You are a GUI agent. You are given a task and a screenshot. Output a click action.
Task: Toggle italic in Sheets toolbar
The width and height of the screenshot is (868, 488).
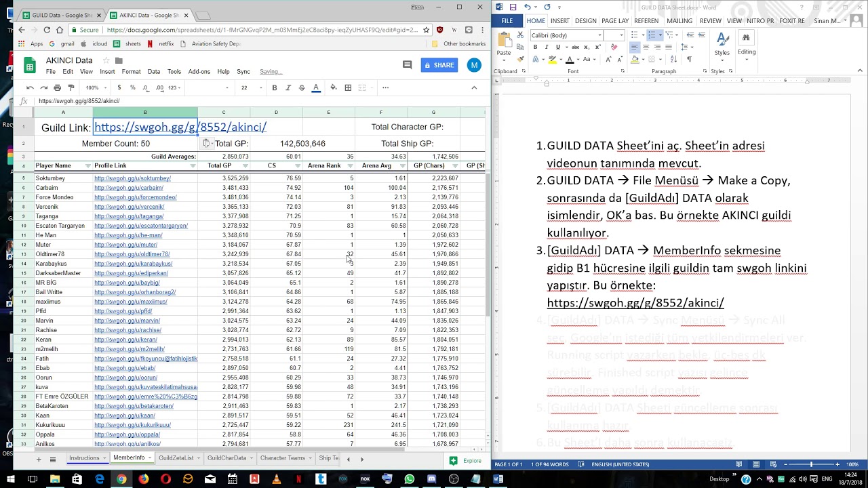pos(288,87)
